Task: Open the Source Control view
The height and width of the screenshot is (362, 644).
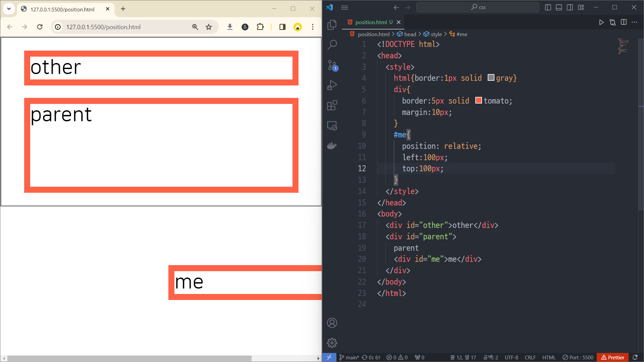Action: coord(332,65)
